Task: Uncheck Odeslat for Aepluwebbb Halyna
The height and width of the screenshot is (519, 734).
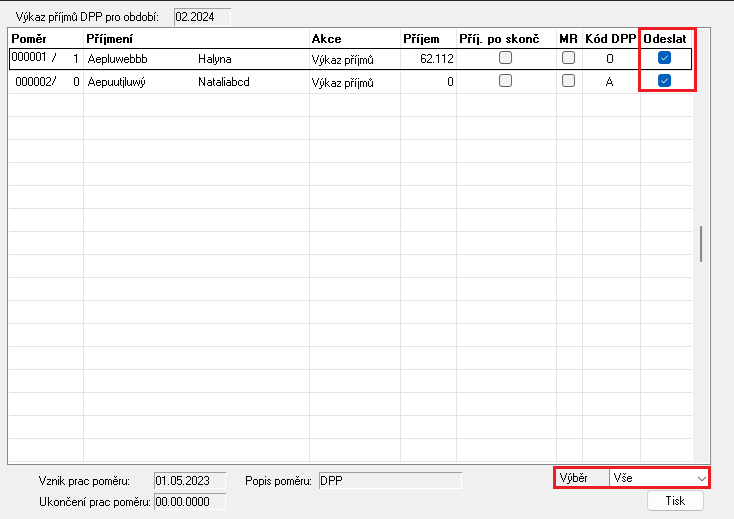Action: point(664,58)
